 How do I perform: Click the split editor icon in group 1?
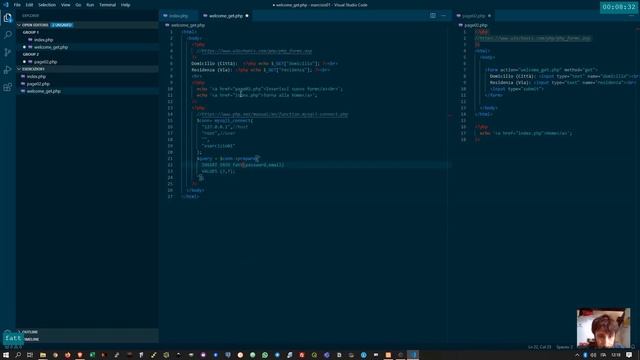(x=433, y=16)
